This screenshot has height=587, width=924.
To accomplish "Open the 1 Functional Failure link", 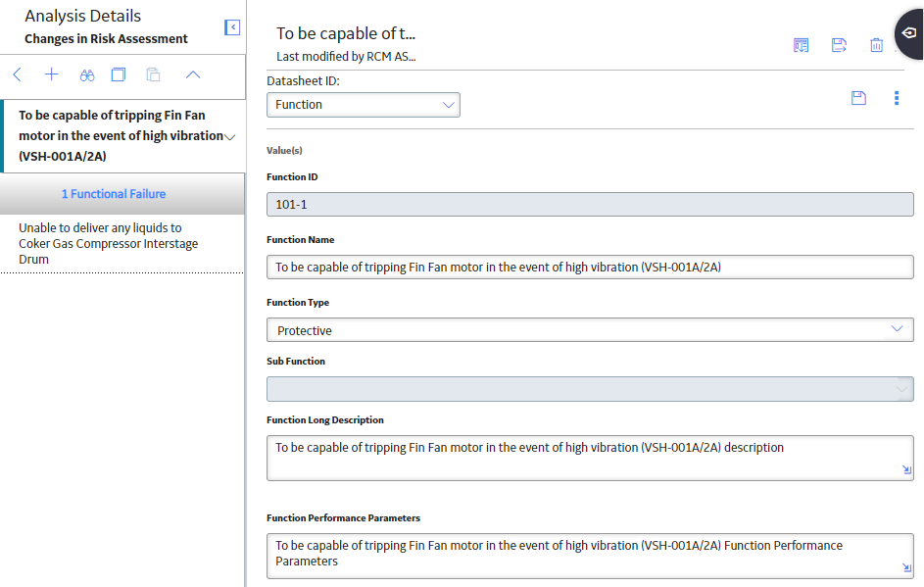I will 114,194.
